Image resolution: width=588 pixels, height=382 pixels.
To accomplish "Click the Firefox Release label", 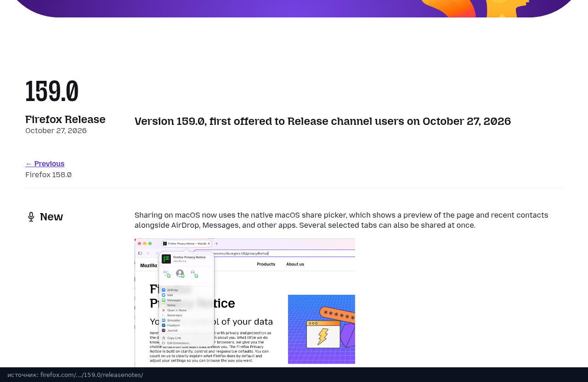I will pyautogui.click(x=65, y=119).
